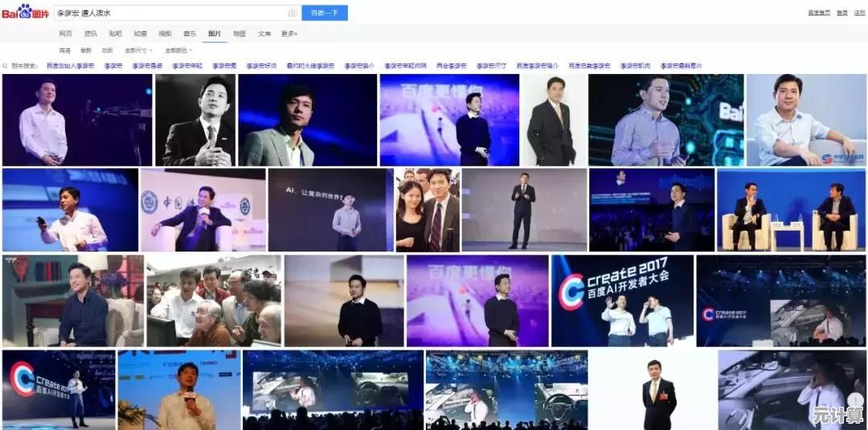Image resolution: width=868 pixels, height=430 pixels.
Task: Open the 注册 link
Action: point(860,13)
